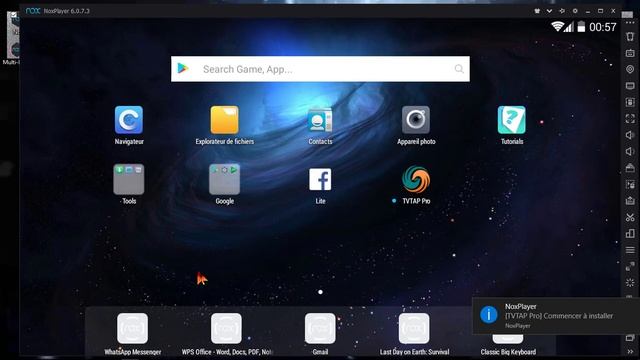The width and height of the screenshot is (640, 360).
Task: Toggle fullscreen icon in Nox sidebar
Action: point(630,119)
